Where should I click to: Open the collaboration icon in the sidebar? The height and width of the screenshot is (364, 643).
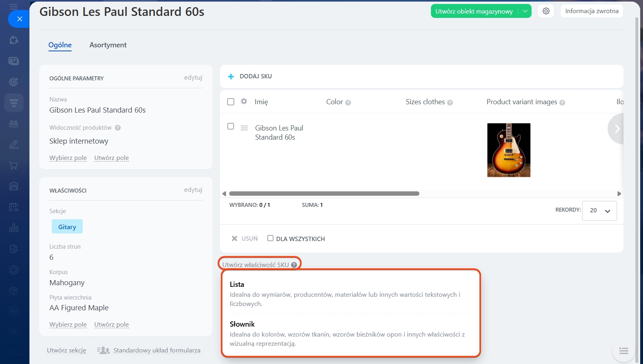click(x=14, y=40)
